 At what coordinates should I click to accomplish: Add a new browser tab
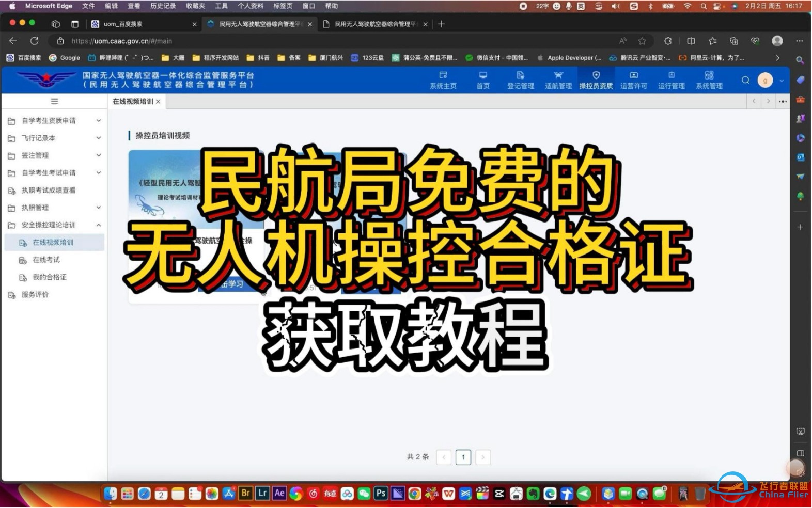click(x=441, y=24)
